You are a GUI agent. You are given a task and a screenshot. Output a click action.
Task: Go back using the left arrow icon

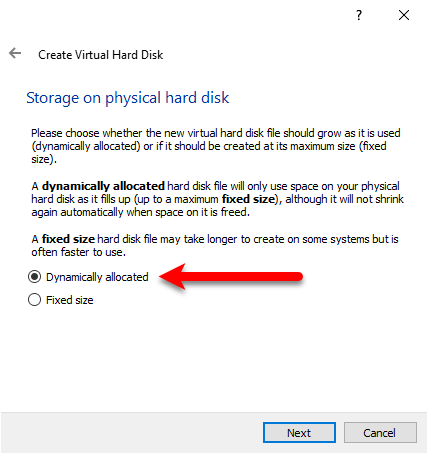(x=15, y=53)
